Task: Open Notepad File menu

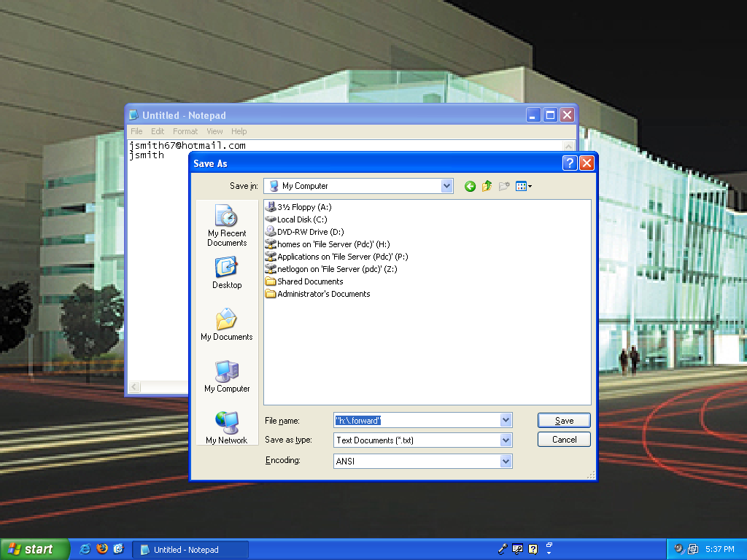Action: click(x=136, y=131)
